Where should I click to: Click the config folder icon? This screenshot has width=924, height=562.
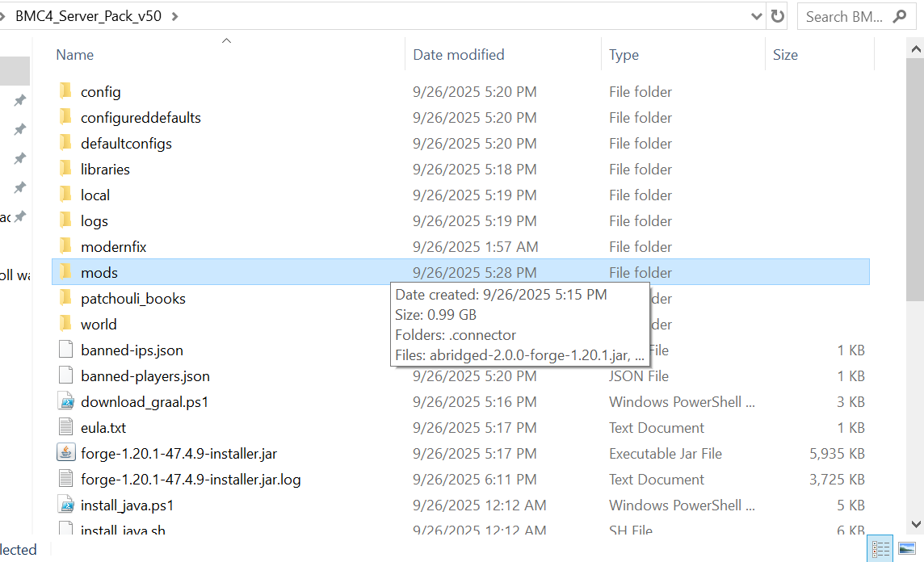65,91
